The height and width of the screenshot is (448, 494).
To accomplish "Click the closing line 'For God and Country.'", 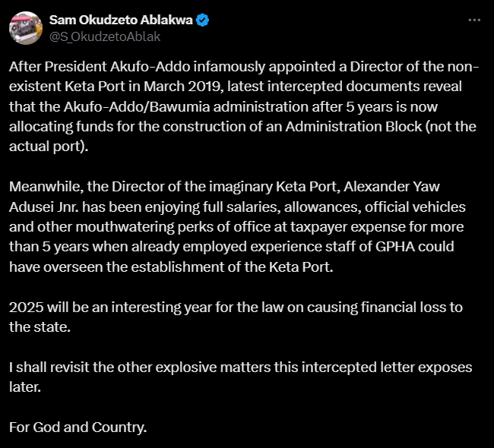I will (x=78, y=427).
